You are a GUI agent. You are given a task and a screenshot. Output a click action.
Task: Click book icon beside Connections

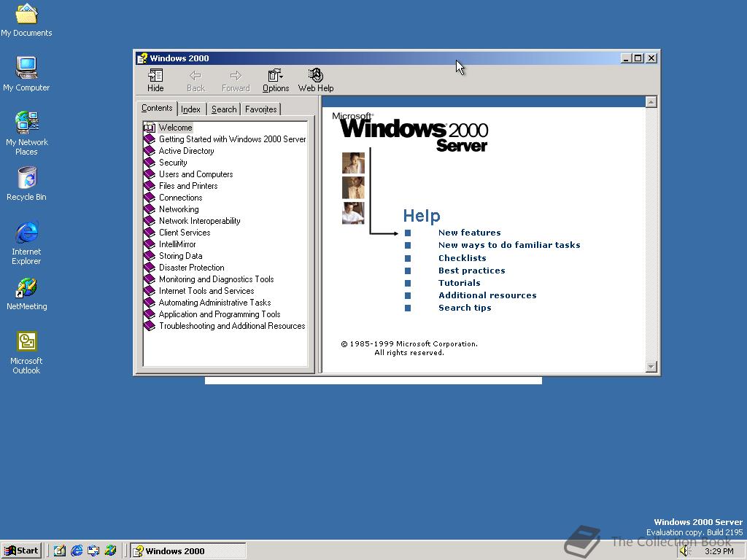pos(150,198)
